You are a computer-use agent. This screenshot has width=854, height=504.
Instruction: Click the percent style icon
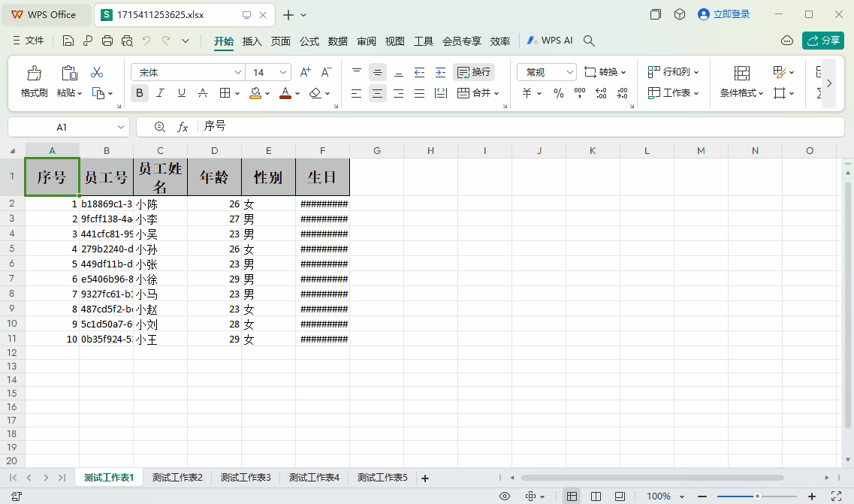tap(558, 93)
